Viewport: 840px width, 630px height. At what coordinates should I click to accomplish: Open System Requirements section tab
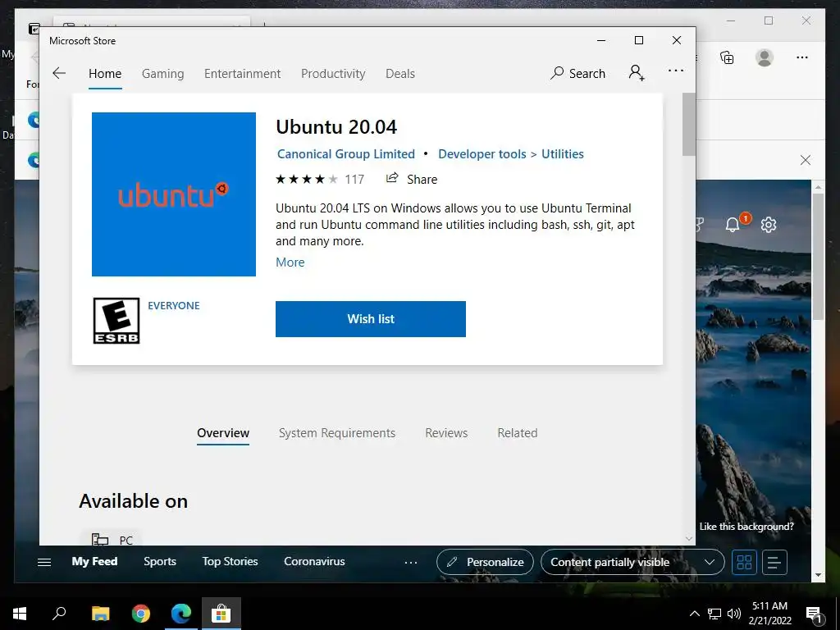click(x=337, y=433)
